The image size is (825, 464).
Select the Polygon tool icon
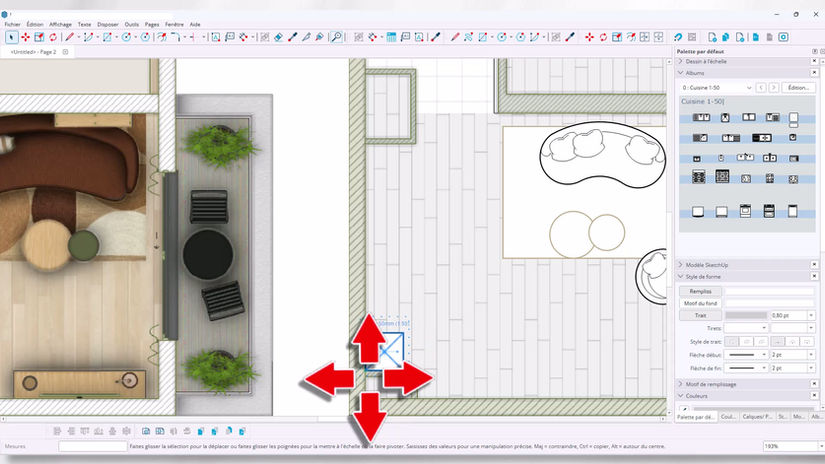point(145,37)
